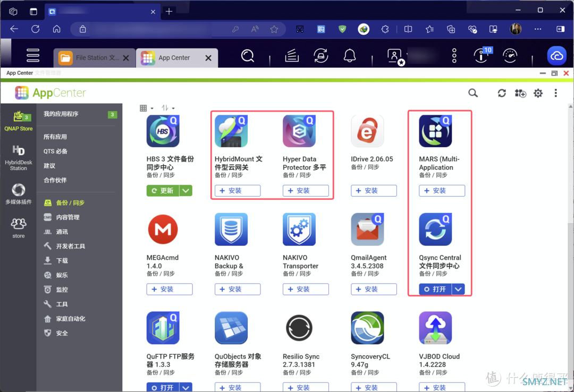Click the HybridMount app icon
The width and height of the screenshot is (574, 392).
pyautogui.click(x=231, y=131)
